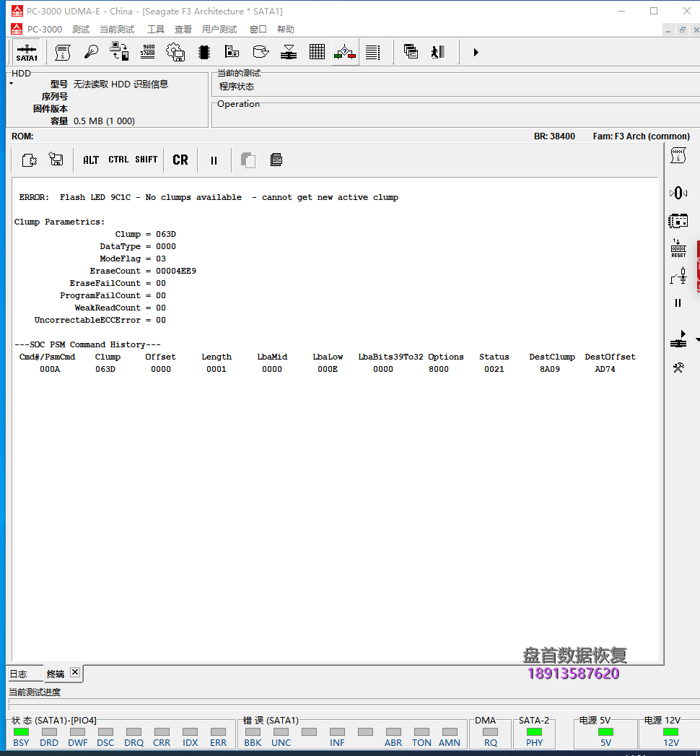Click the wrench and hammer tools icon
This screenshot has width=700, height=756.
(678, 368)
